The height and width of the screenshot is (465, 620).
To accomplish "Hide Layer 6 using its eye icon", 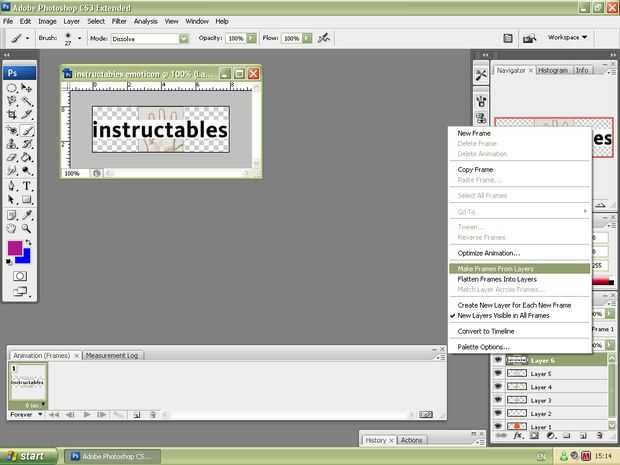I will 498,360.
